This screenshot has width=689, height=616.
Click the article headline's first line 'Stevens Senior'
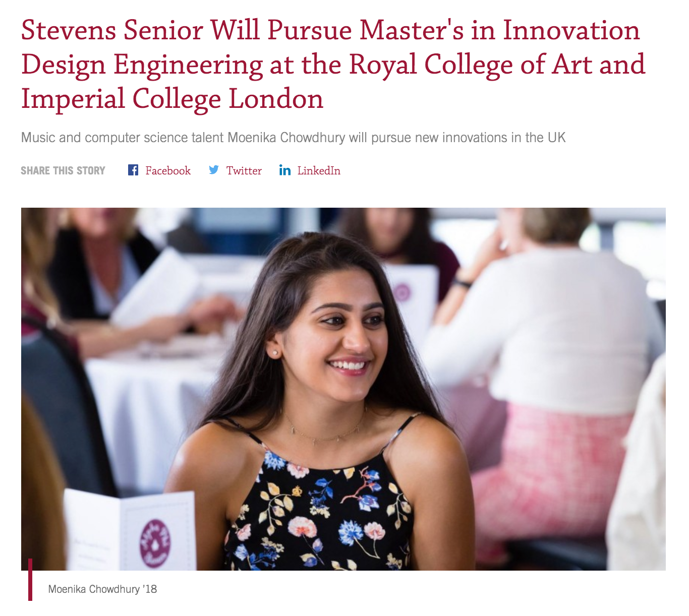pyautogui.click(x=111, y=30)
